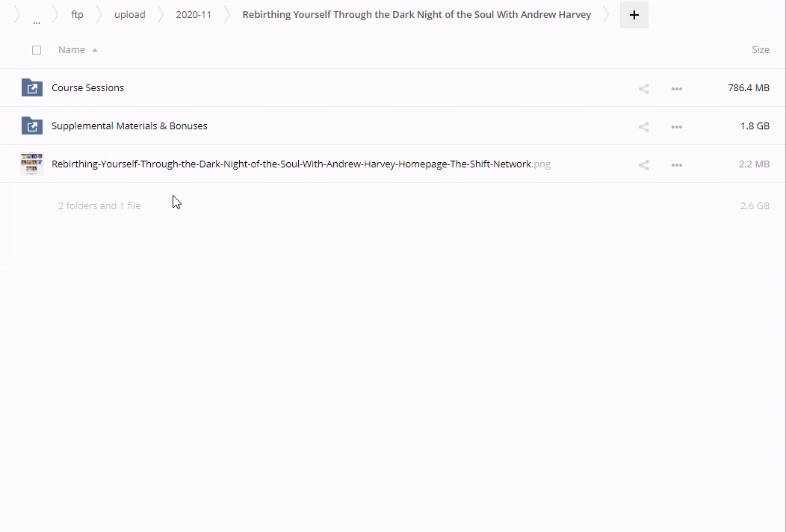This screenshot has height=532, width=786.
Task: Click share icon for Course Sessions folder
Action: coord(643,88)
